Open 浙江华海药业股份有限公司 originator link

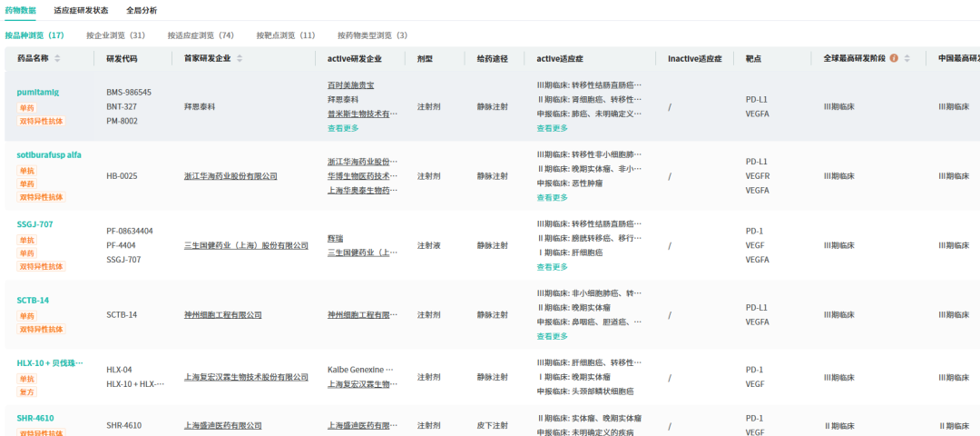230,176
